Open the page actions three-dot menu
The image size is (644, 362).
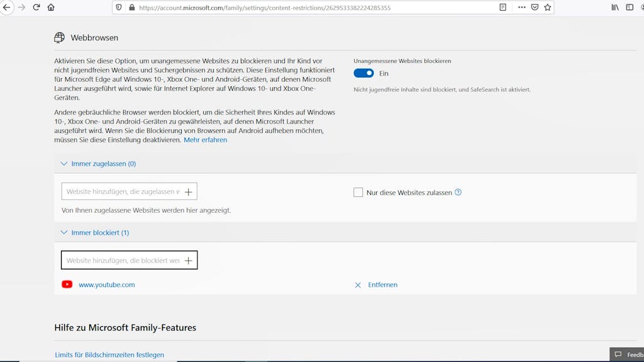[521, 8]
